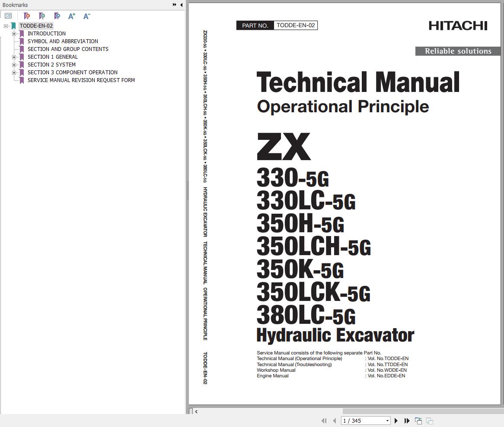This screenshot has width=504, height=427.
Task: Click the add new bookmark icon
Action: tap(42, 16)
